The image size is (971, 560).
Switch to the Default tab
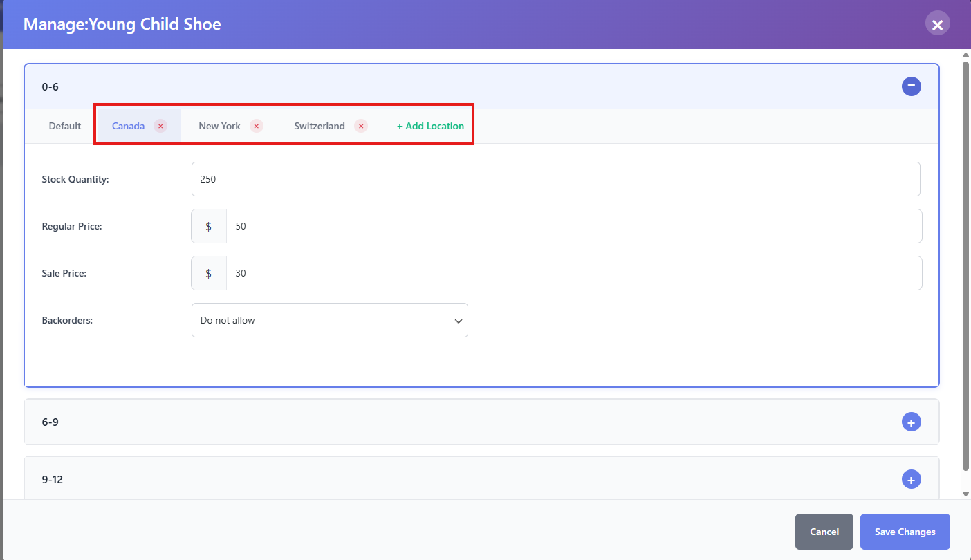click(x=65, y=126)
